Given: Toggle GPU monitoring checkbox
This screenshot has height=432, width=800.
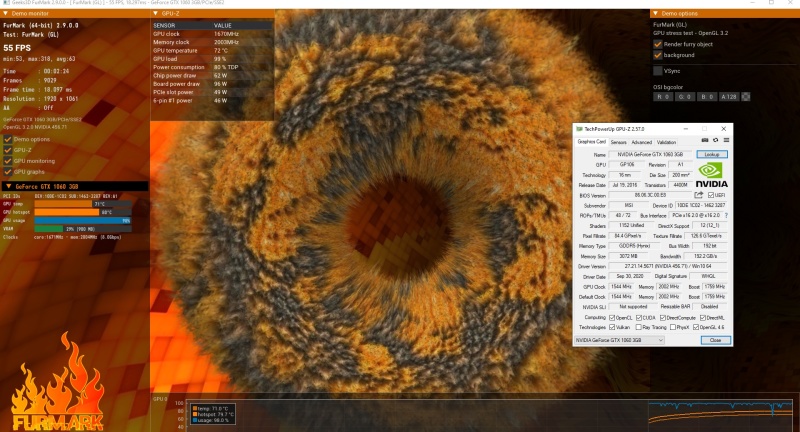Looking at the screenshot, I should (x=8, y=161).
